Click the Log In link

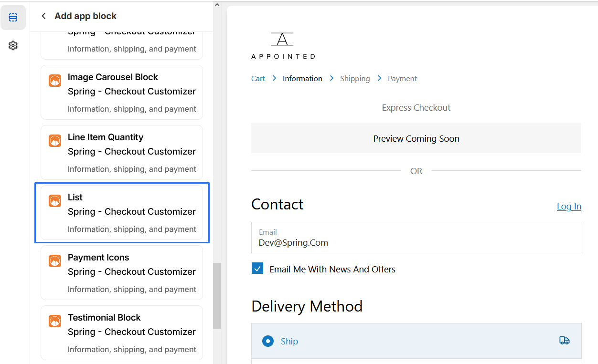click(568, 206)
